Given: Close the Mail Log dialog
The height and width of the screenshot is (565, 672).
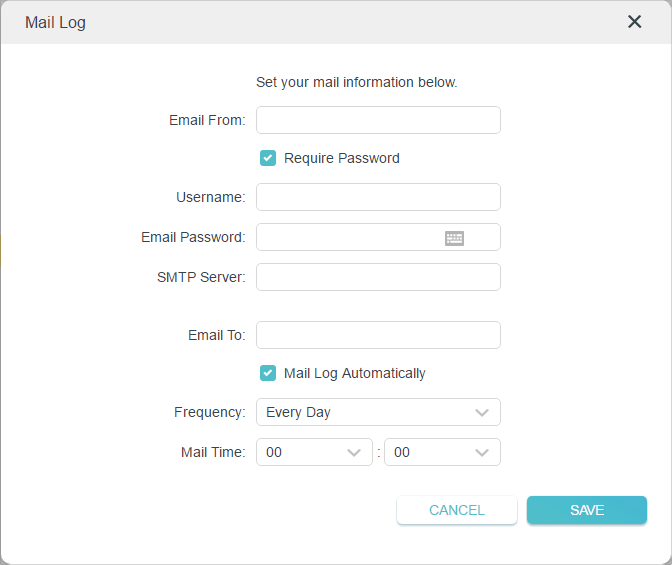Looking at the screenshot, I should pos(634,21).
